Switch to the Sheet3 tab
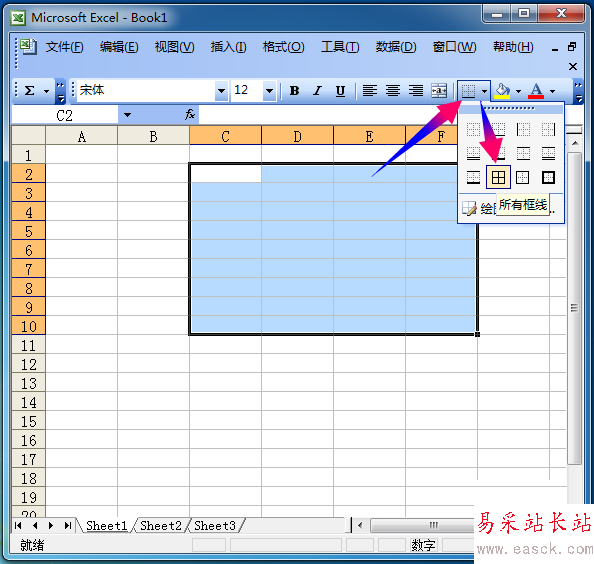This screenshot has height=564, width=594. click(x=215, y=525)
